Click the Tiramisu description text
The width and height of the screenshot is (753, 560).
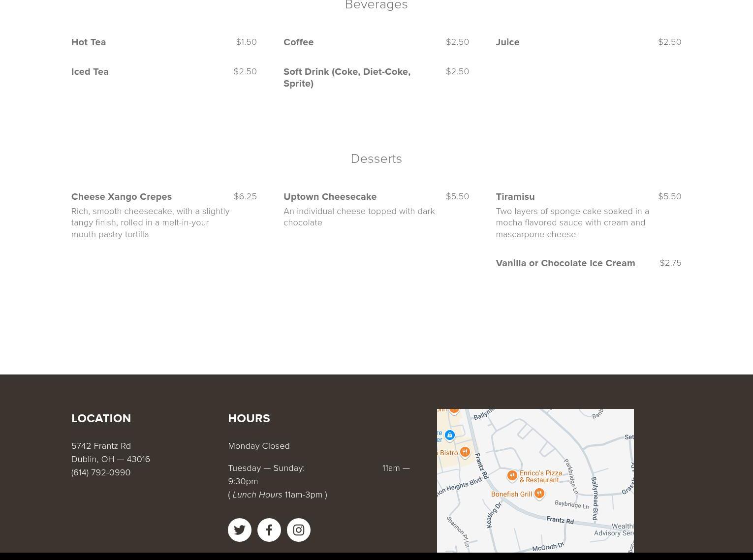[x=572, y=222]
